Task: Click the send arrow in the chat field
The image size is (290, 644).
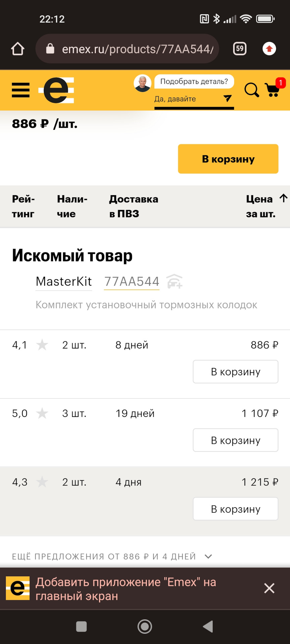Action: 227,99
